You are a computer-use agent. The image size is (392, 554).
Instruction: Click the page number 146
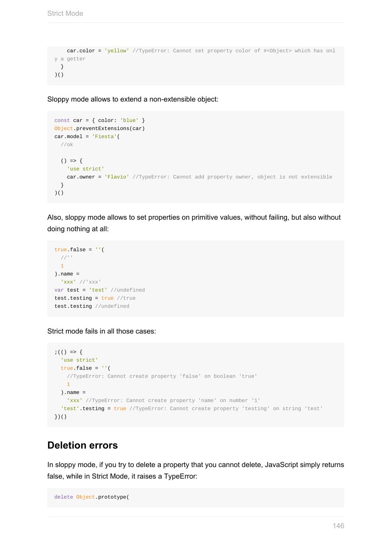338,526
